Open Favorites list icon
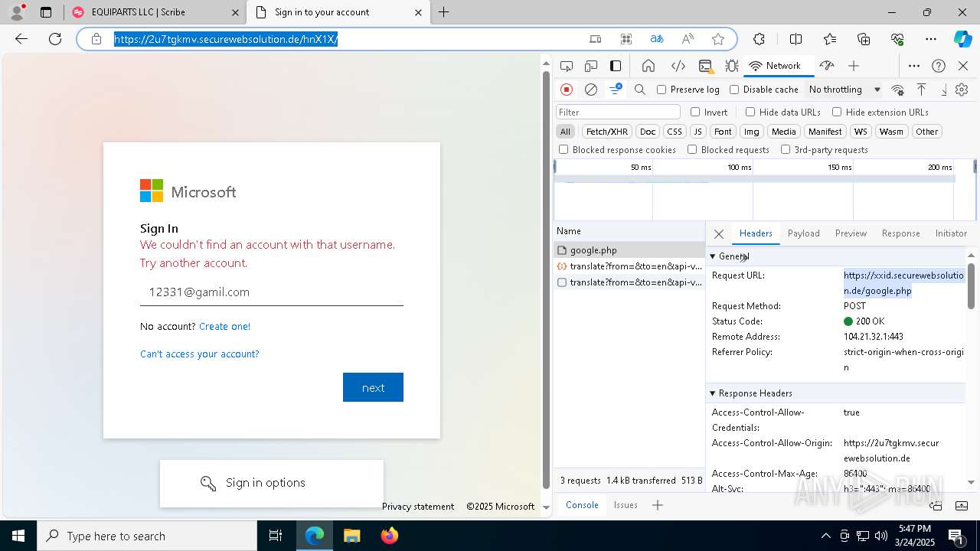 click(830, 39)
